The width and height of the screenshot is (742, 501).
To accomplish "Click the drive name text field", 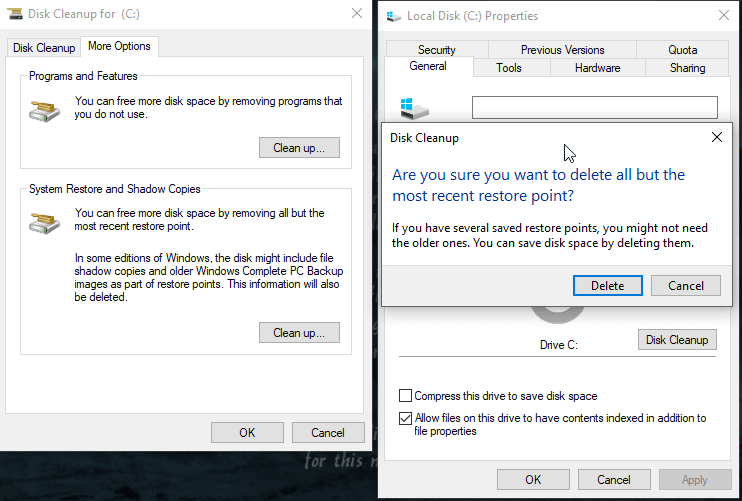I will click(594, 107).
